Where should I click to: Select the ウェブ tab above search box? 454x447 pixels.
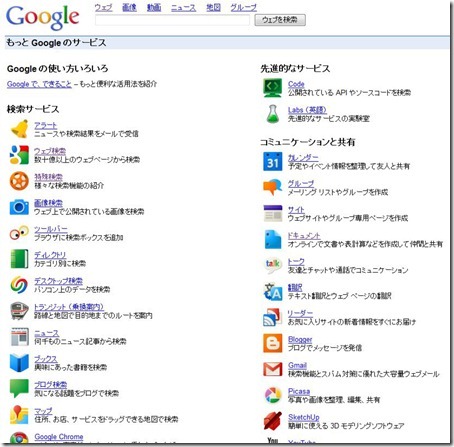(x=103, y=7)
